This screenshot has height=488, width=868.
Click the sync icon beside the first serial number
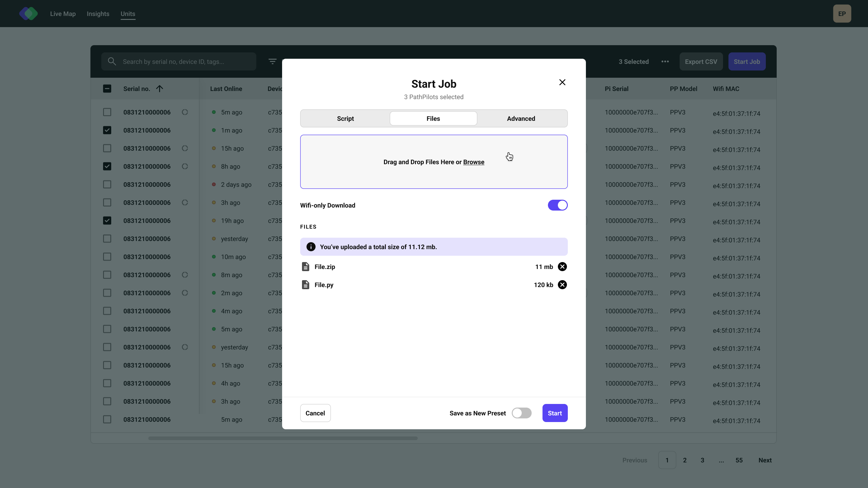(185, 112)
